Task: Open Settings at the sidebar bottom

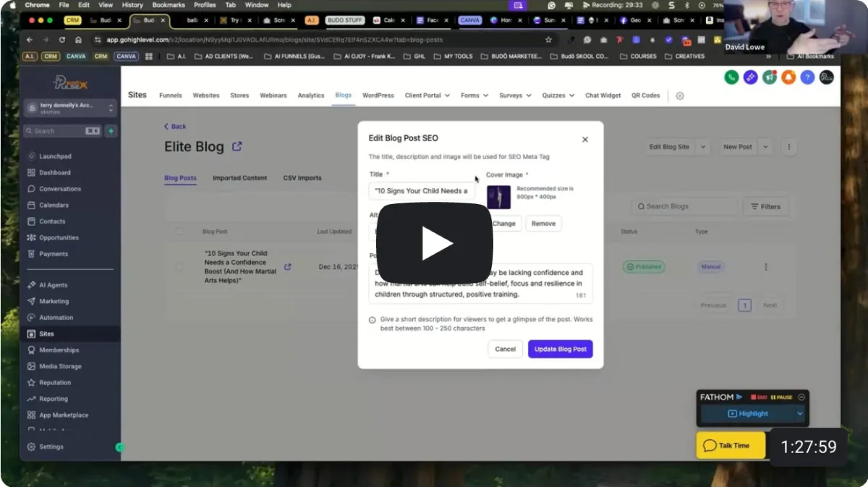Action: click(51, 446)
